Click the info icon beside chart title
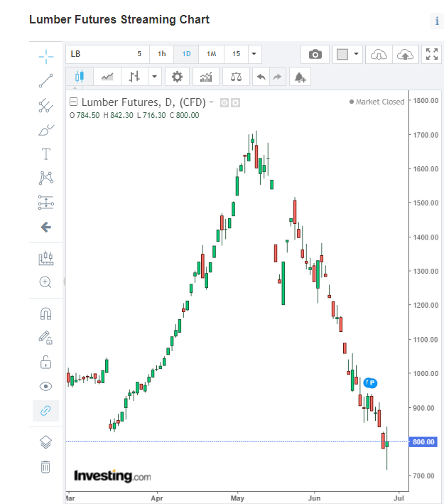 [x=437, y=21]
